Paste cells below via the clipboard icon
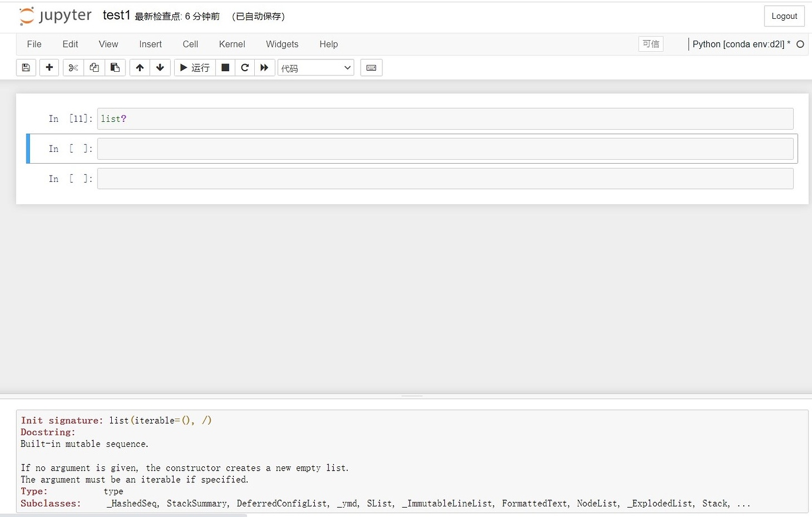Screen dimensions: 812x517 pyautogui.click(x=115, y=67)
